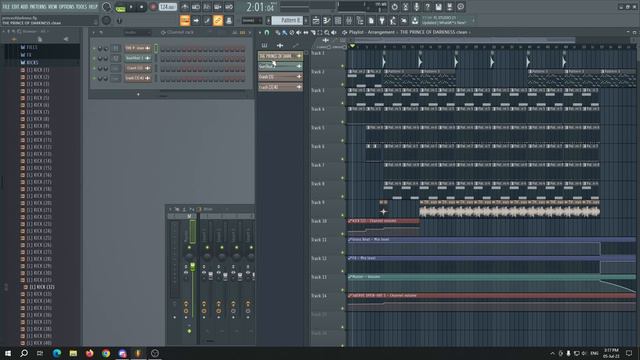Open the snap selector dropdown beside Pattern selector

coord(251,20)
